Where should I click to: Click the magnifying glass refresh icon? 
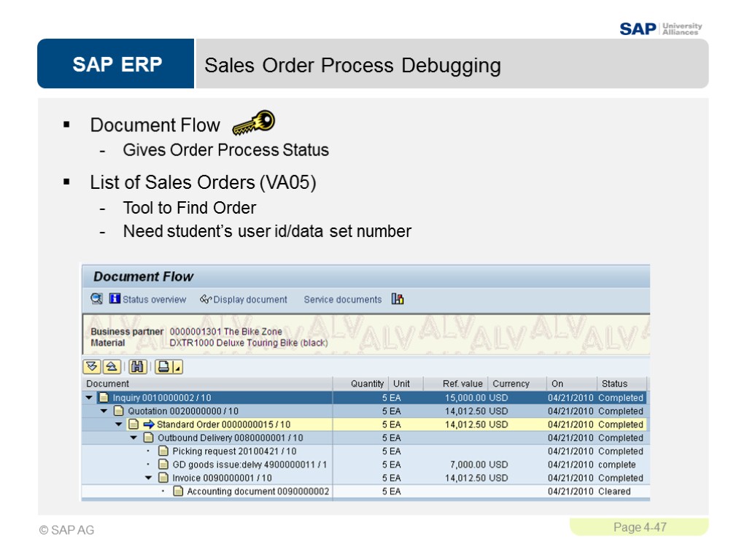click(95, 299)
